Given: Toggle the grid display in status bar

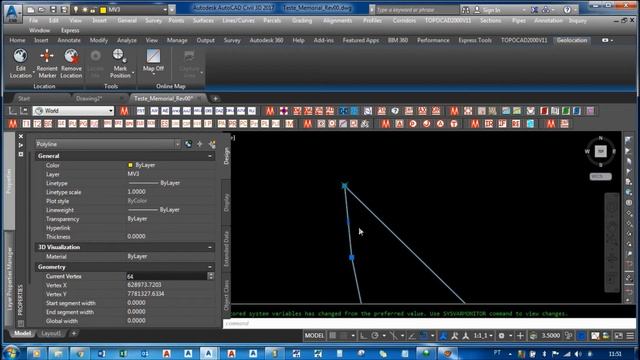Looking at the screenshot, I should [333, 336].
